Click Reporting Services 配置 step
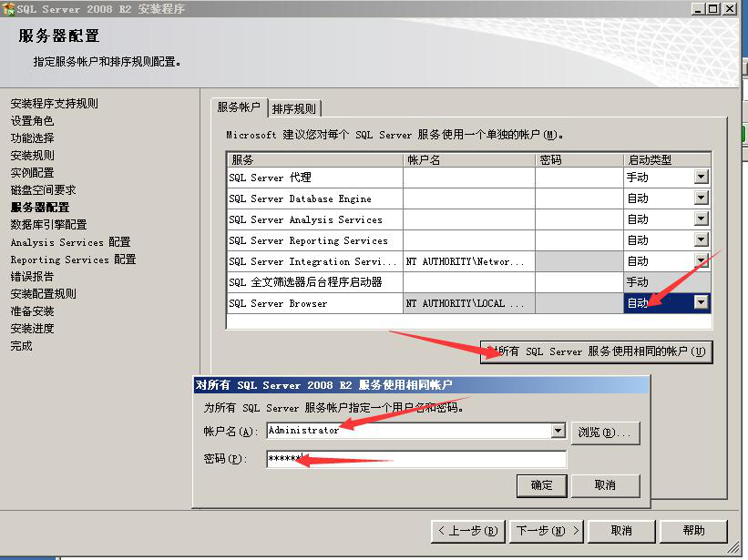The image size is (748, 560). tap(74, 260)
